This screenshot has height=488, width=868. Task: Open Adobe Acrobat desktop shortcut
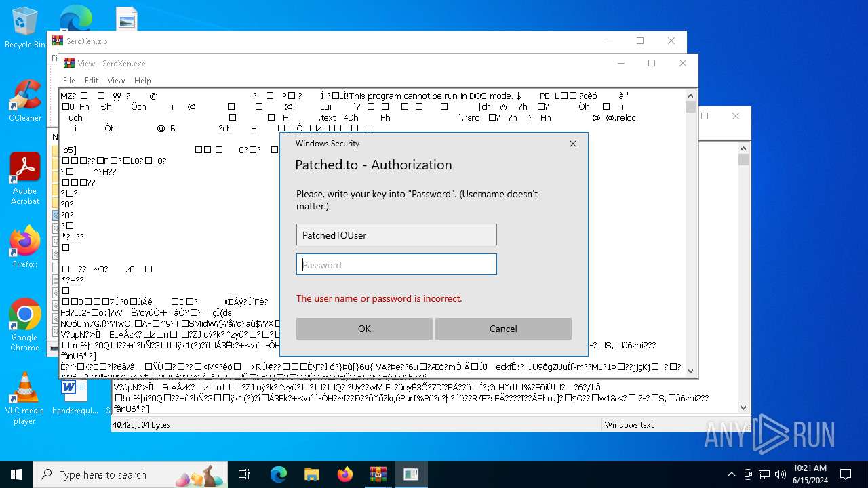pos(24,178)
